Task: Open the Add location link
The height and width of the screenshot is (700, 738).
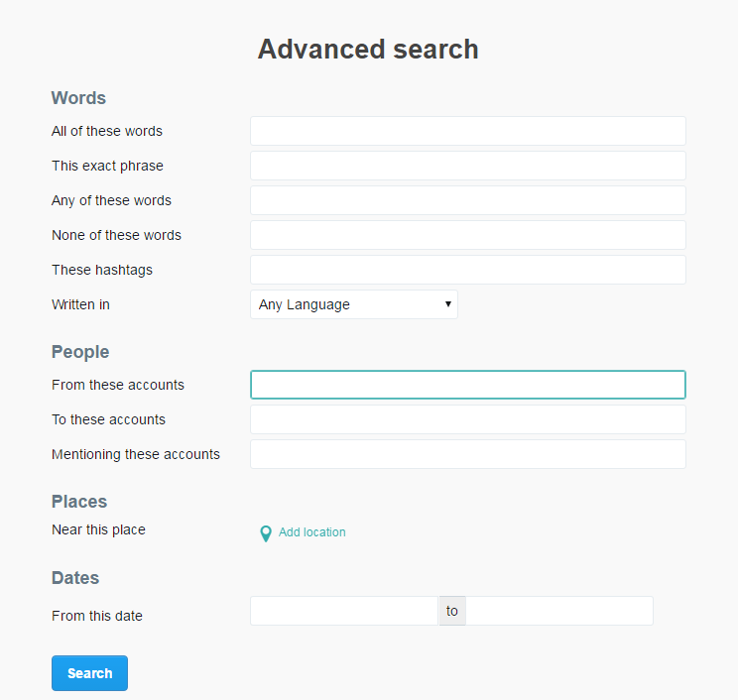Action: pyautogui.click(x=312, y=532)
